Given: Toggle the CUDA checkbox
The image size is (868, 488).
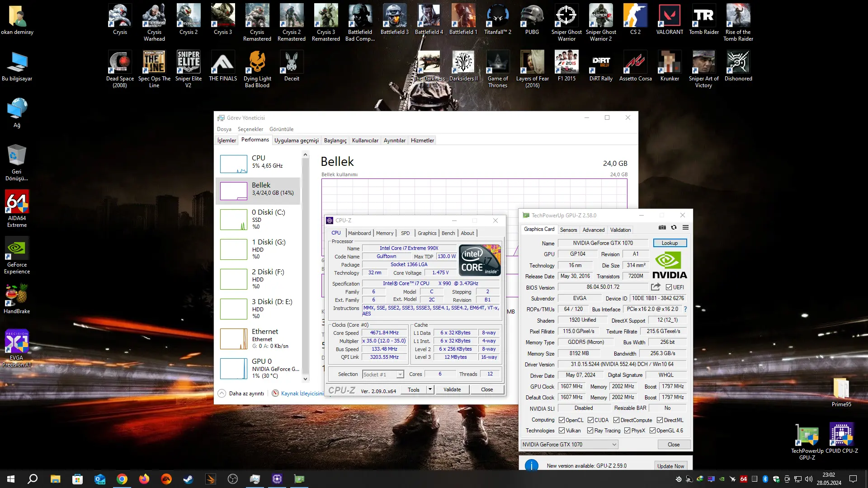Looking at the screenshot, I should 590,420.
